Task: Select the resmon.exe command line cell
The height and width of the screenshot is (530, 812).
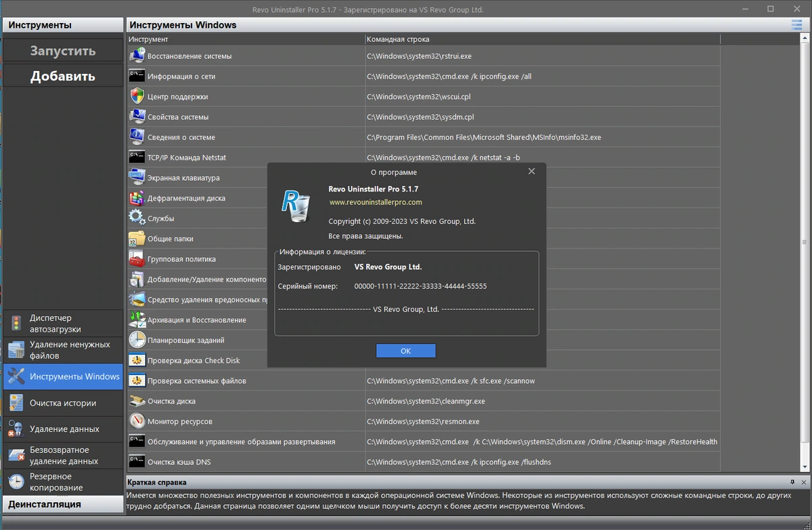Action: 543,421
